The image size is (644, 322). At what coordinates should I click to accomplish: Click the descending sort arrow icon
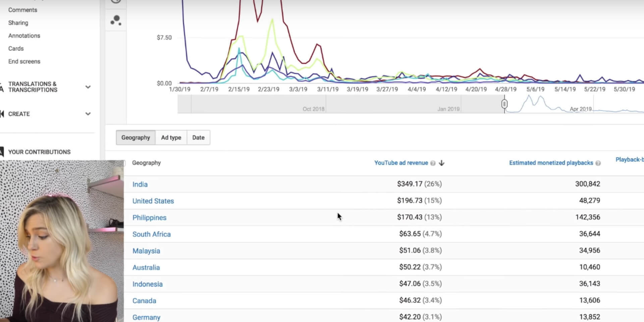[x=441, y=163]
